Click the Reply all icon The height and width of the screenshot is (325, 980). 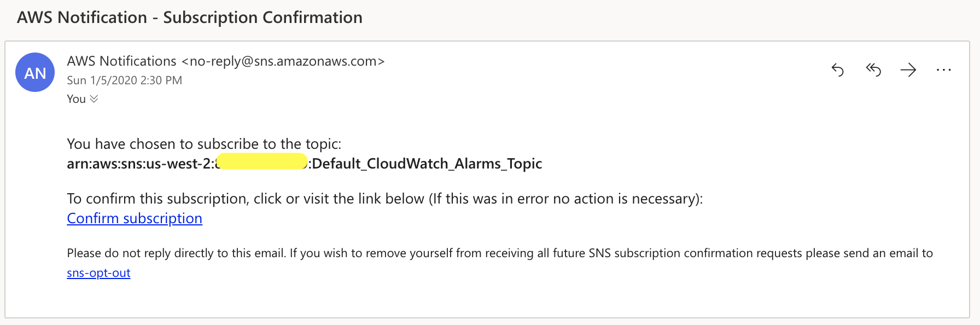[x=873, y=70]
